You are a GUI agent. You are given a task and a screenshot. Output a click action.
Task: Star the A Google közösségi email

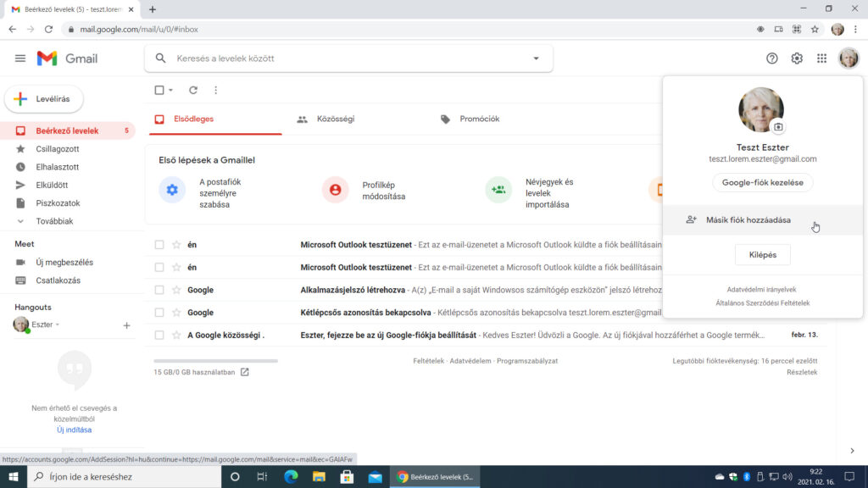pyautogui.click(x=176, y=335)
